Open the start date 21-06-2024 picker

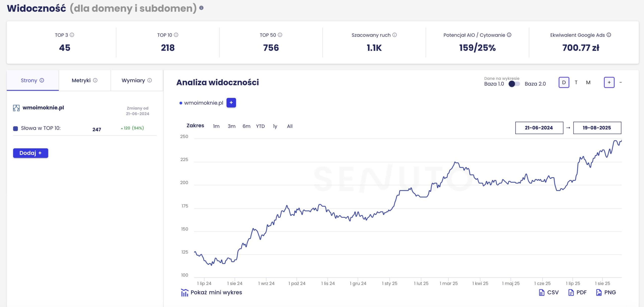(539, 128)
